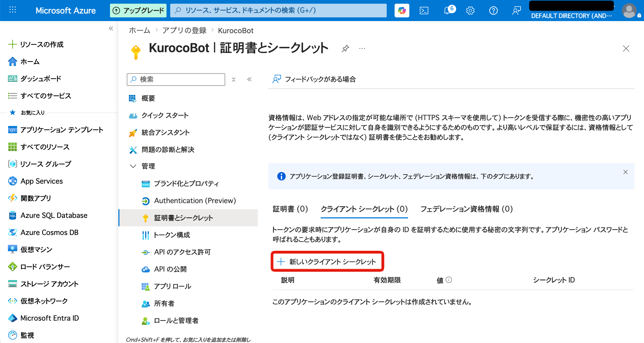
Task: Click the ホーム house icon in sidebar
Action: coord(12,61)
